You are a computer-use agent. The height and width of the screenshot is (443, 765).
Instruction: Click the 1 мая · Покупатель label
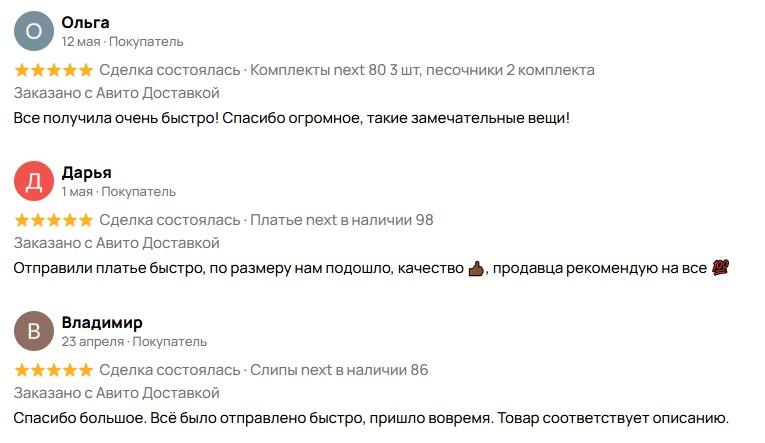(119, 192)
